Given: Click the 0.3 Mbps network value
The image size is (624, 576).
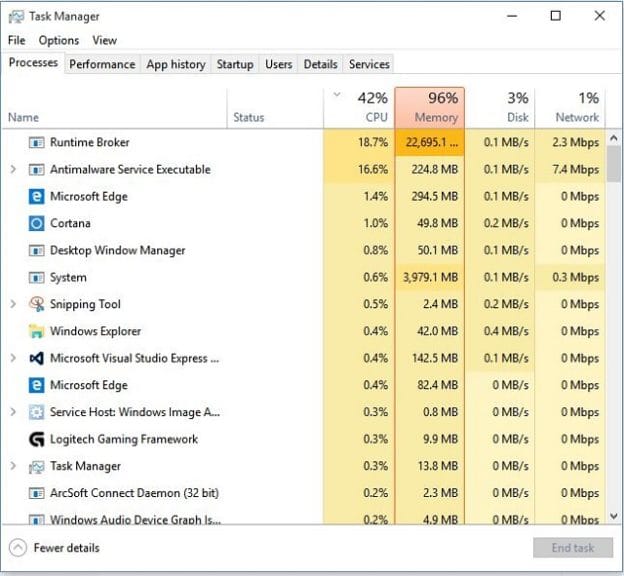Looking at the screenshot, I should [575, 277].
